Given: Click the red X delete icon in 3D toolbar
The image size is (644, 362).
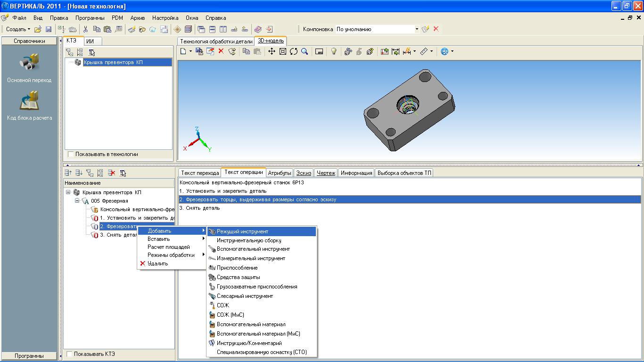Looking at the screenshot, I should tap(221, 51).
